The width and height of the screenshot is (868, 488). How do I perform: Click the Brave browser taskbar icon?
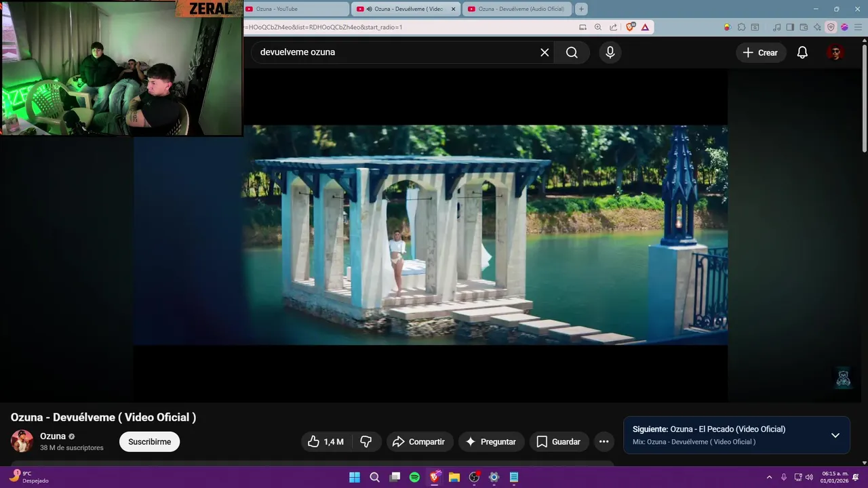pyautogui.click(x=434, y=477)
